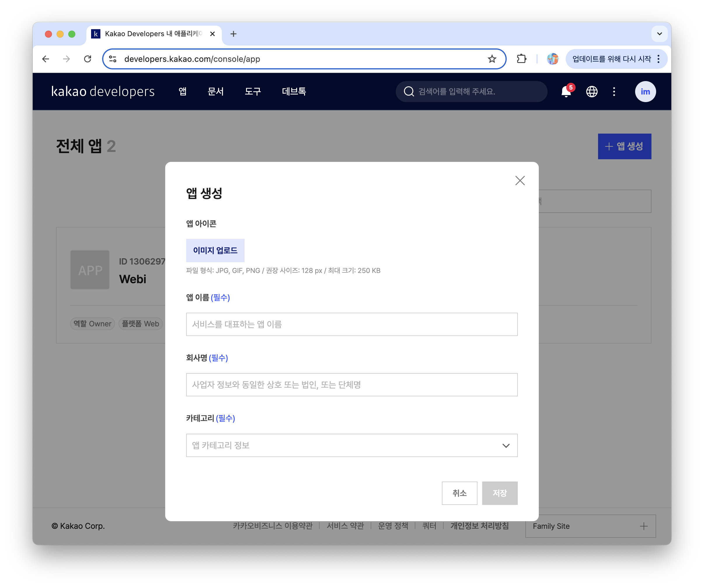Open a new browser tab
This screenshot has height=588, width=704.
pos(234,34)
